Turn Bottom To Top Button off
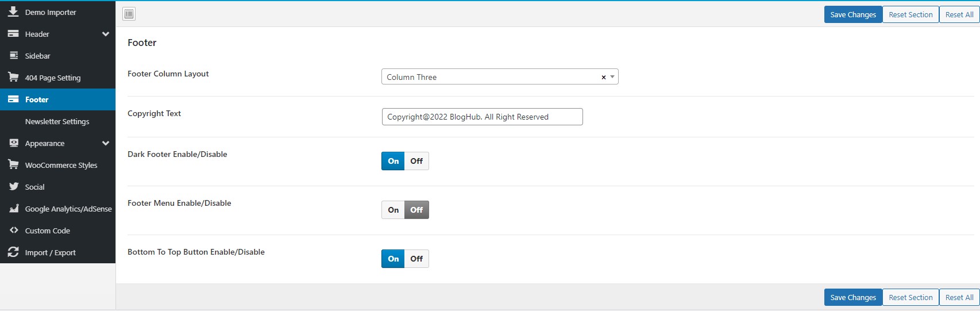Viewport: 980px width, 311px height. 416,259
